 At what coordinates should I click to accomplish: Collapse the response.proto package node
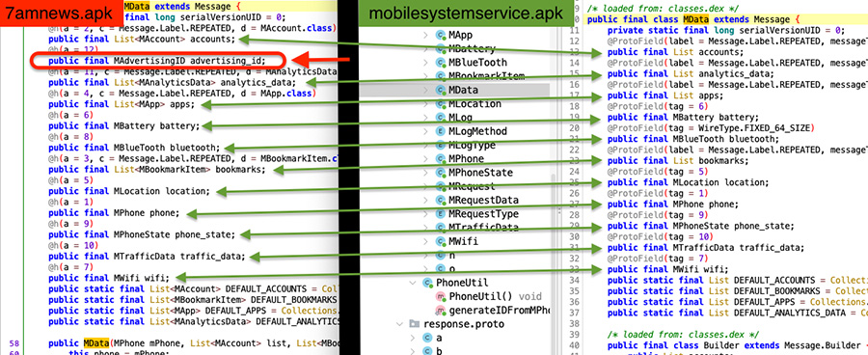398,324
